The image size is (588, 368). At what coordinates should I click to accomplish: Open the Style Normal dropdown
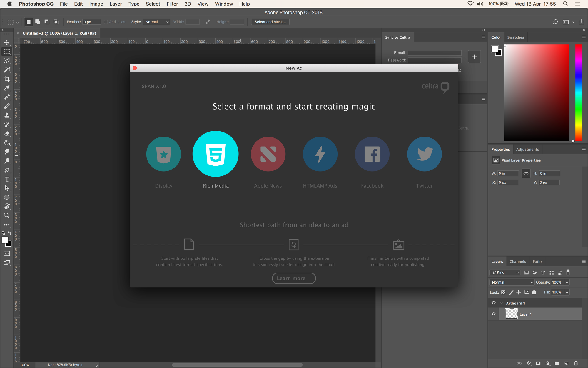pos(156,22)
